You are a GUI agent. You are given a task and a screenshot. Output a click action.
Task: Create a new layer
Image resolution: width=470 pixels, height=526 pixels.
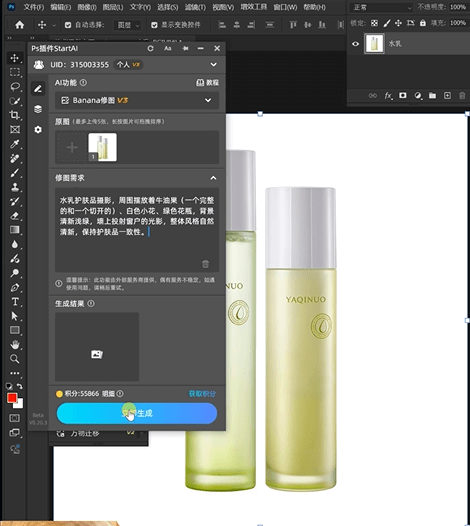(447, 96)
